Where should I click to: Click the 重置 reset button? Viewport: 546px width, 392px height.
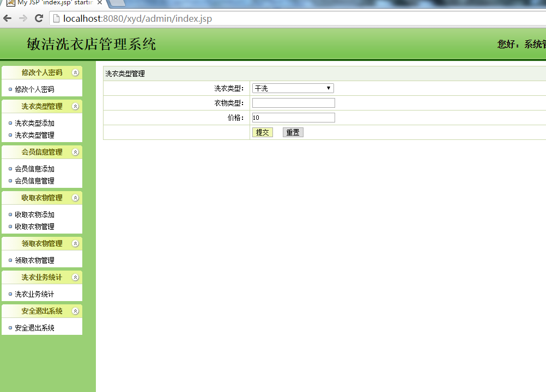293,132
